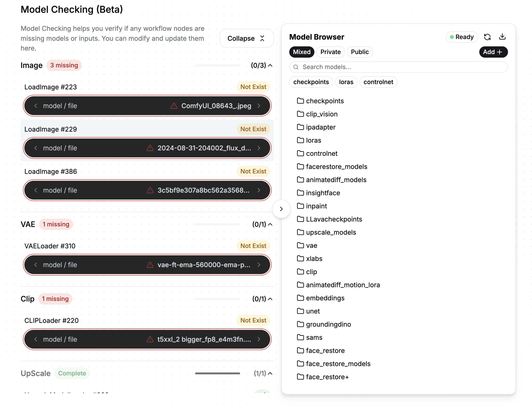Select the Mixed model filter
Viewport: 532px width, 410px height.
coord(302,52)
